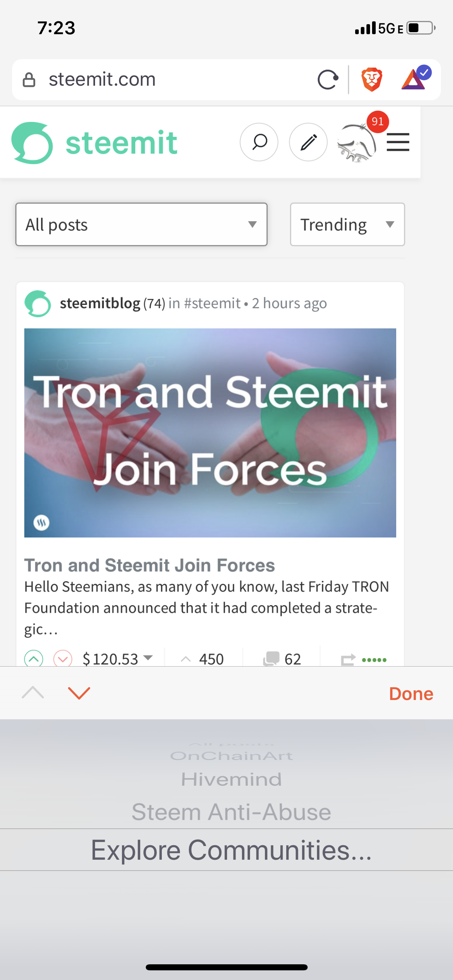Reload the page using the refresh icon

tap(328, 80)
